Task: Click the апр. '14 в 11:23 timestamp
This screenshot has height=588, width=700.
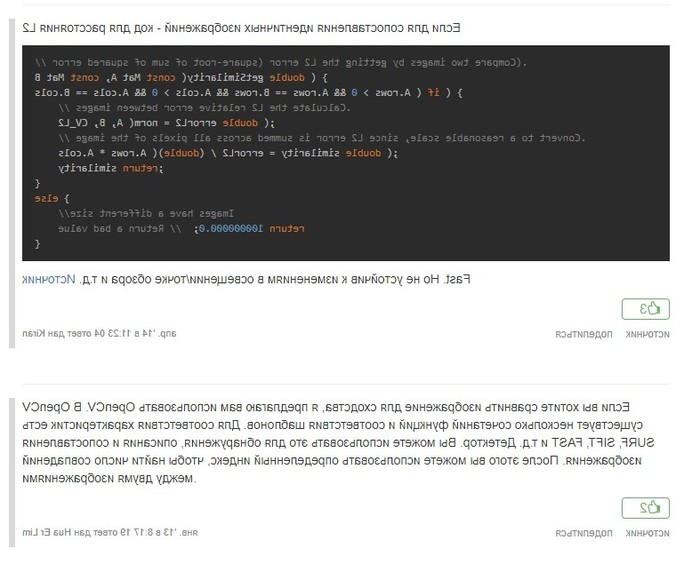Action: click(140, 333)
